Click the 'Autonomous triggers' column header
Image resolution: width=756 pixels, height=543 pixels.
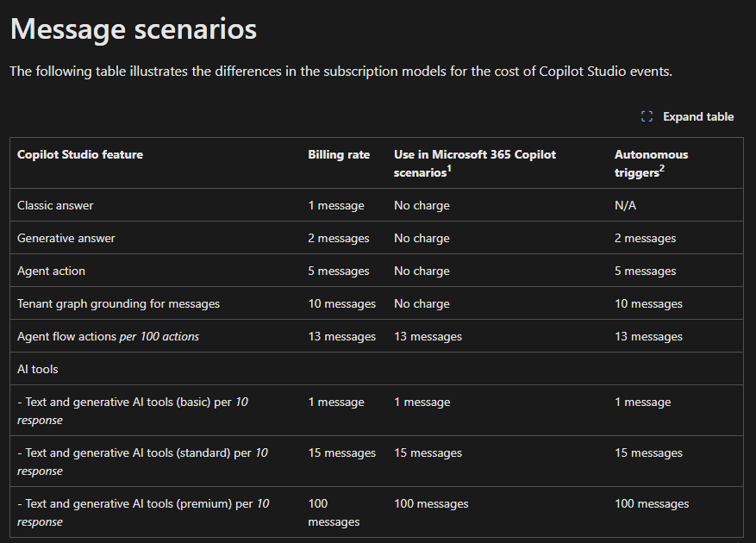pos(652,164)
